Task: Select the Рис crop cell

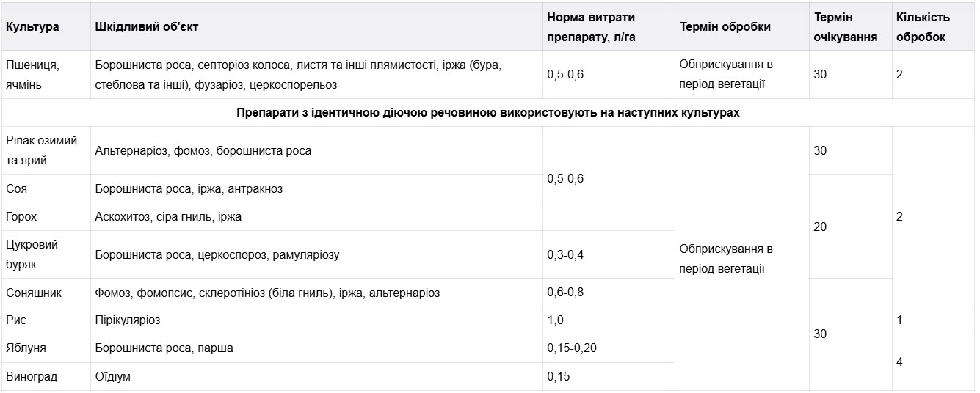Action: (x=15, y=320)
